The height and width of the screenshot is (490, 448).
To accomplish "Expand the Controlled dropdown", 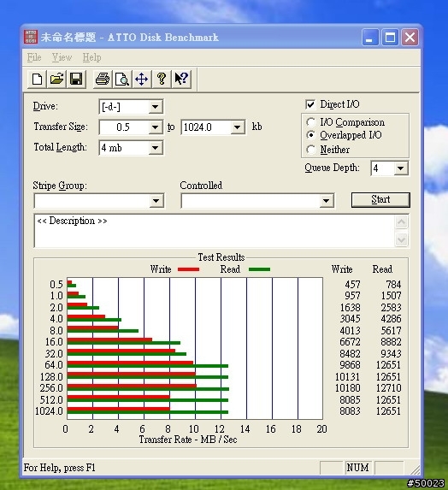I will click(326, 201).
